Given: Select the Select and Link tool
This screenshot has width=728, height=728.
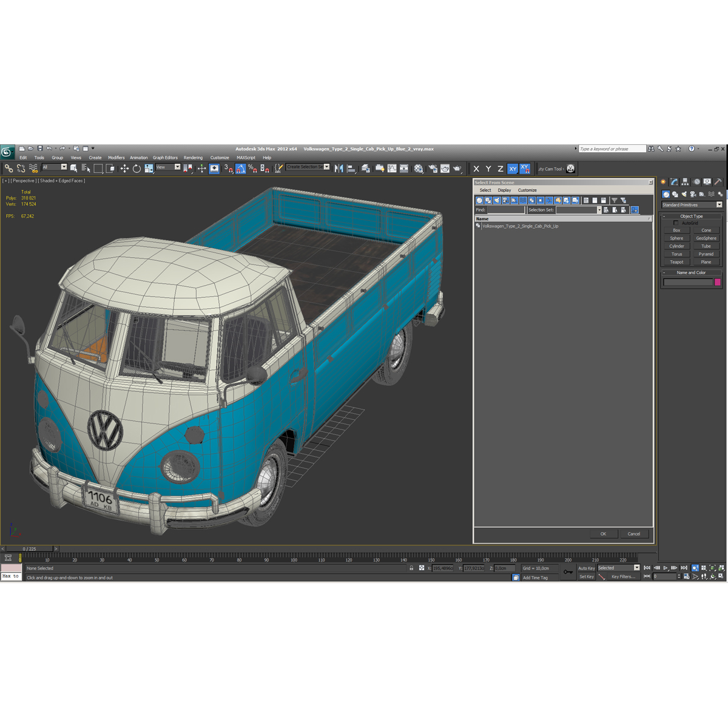Looking at the screenshot, I should (8, 169).
